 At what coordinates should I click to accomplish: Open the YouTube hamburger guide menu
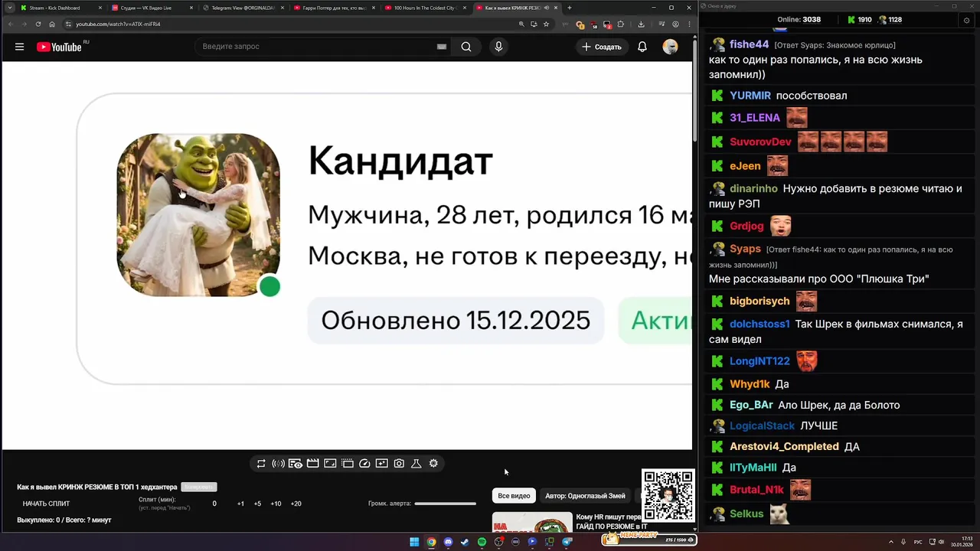point(19,47)
